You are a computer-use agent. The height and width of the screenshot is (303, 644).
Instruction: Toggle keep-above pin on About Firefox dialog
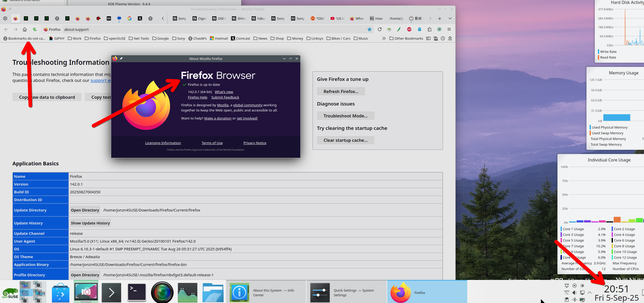(x=121, y=59)
